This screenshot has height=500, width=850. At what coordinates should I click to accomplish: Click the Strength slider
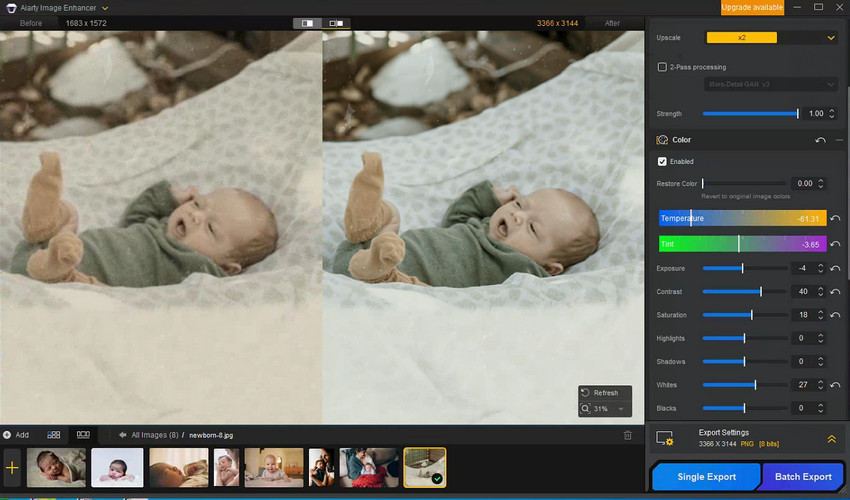[x=750, y=113]
